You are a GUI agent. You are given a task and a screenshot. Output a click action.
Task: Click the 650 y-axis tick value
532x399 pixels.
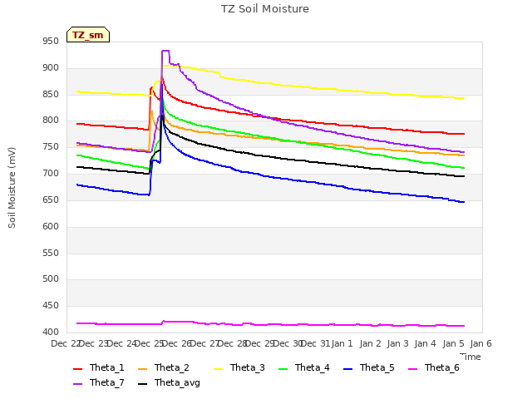point(51,200)
